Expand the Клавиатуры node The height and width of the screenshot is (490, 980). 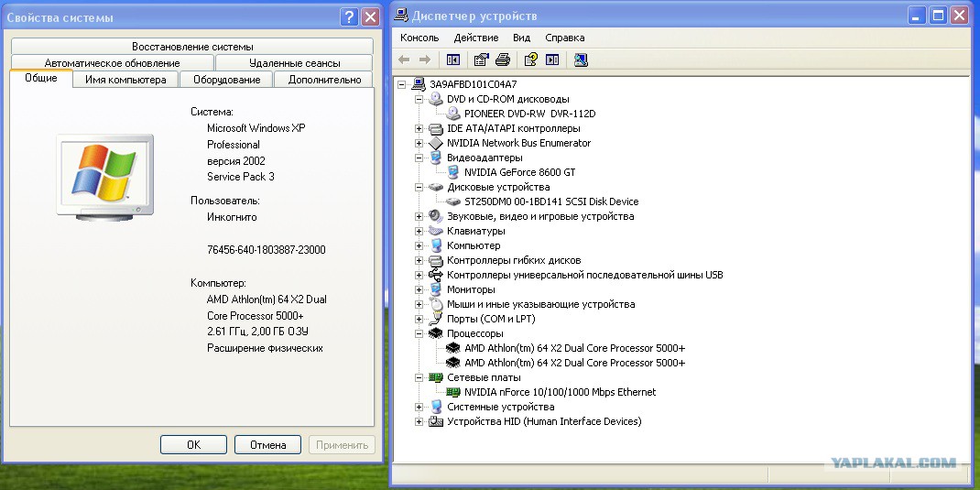[x=419, y=231]
